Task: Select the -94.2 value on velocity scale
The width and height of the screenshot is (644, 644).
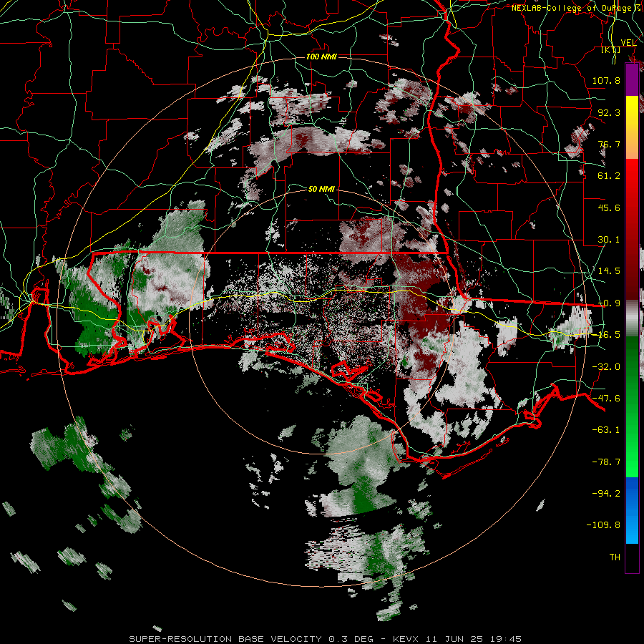Action: (606, 493)
